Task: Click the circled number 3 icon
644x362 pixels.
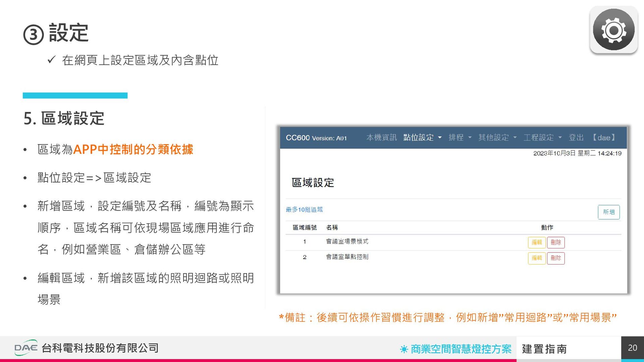Action: click(x=33, y=35)
